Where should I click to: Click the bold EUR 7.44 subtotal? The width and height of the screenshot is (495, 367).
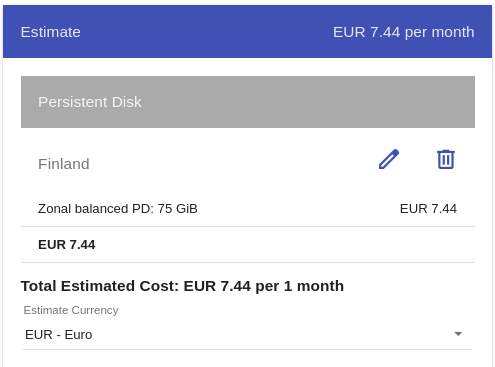[67, 245]
